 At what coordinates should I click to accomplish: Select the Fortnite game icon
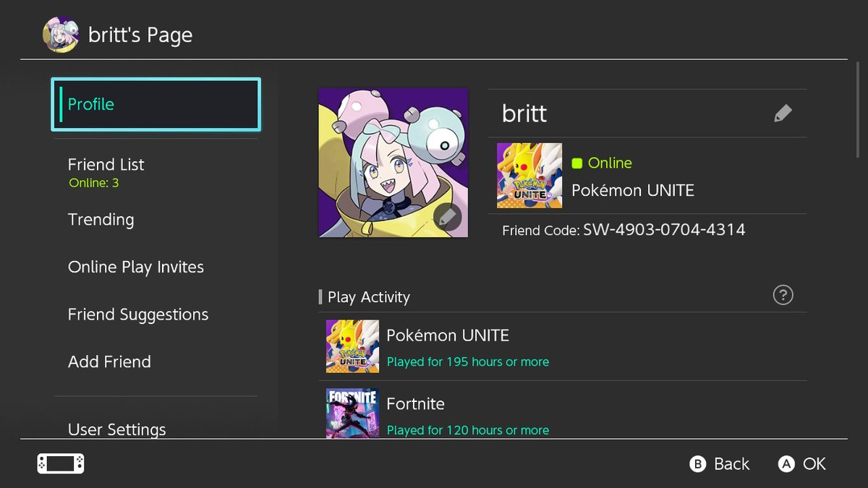point(352,414)
